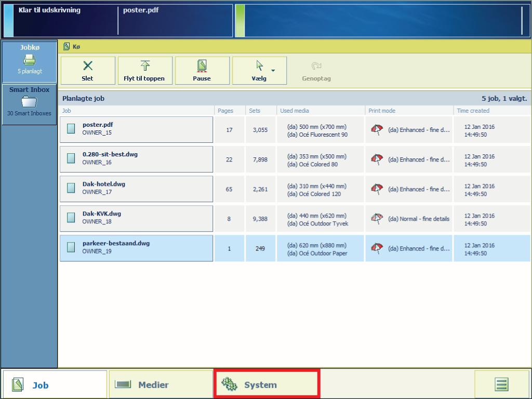The height and width of the screenshot is (399, 532).
Task: Click Normal print mode umbrella icon for Dak-KVK.dwg
Action: click(377, 219)
